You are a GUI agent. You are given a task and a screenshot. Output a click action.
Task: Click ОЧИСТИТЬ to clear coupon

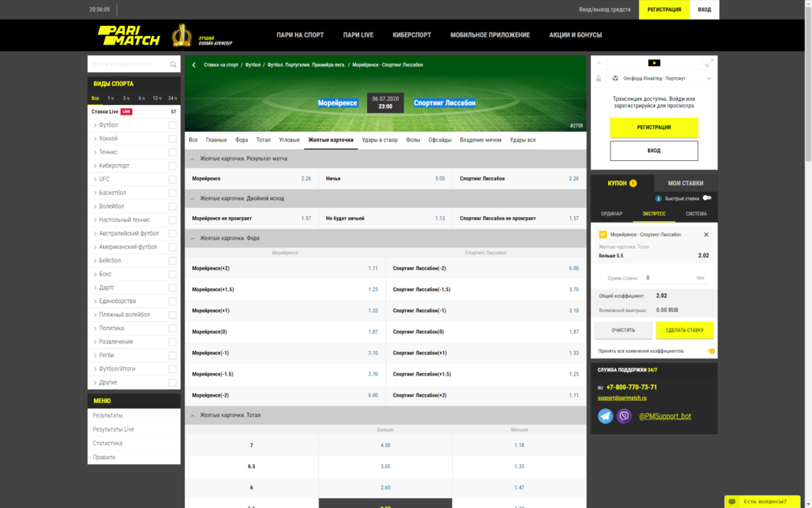pos(623,330)
